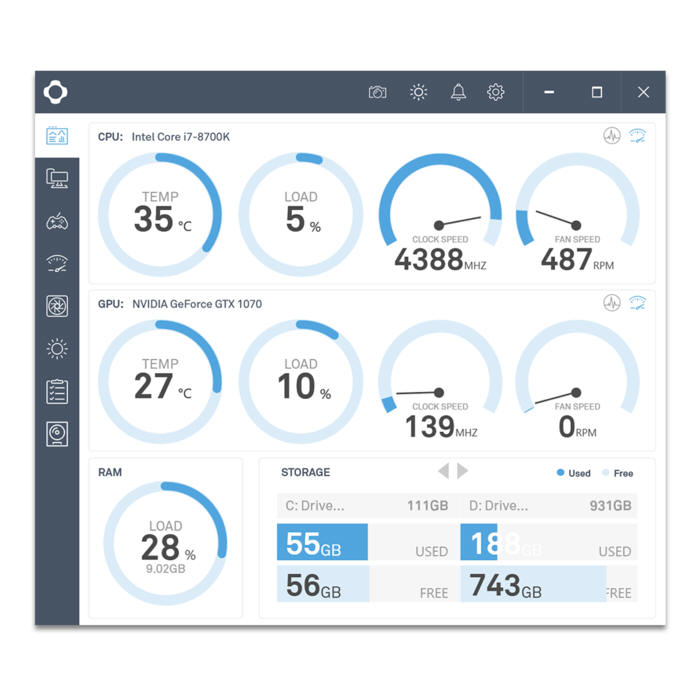
Task: Switch CPU panel to gauge view
Action: click(x=637, y=136)
